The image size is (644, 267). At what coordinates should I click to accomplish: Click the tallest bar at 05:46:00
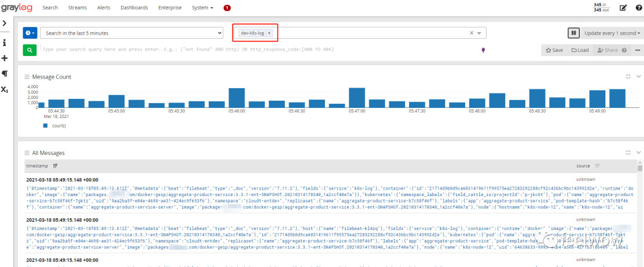pyautogui.click(x=237, y=98)
